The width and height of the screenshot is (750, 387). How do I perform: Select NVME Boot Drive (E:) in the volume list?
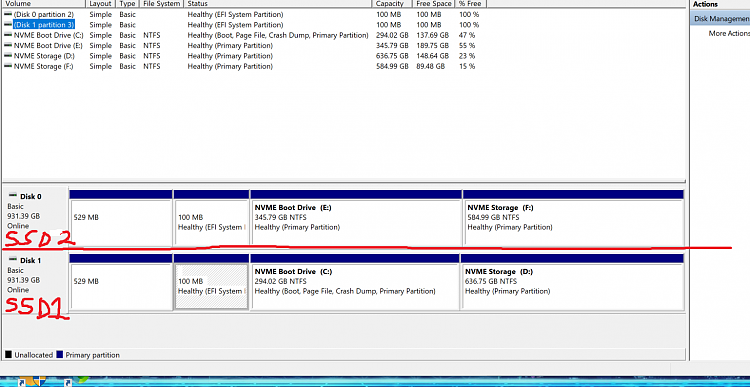[48, 46]
